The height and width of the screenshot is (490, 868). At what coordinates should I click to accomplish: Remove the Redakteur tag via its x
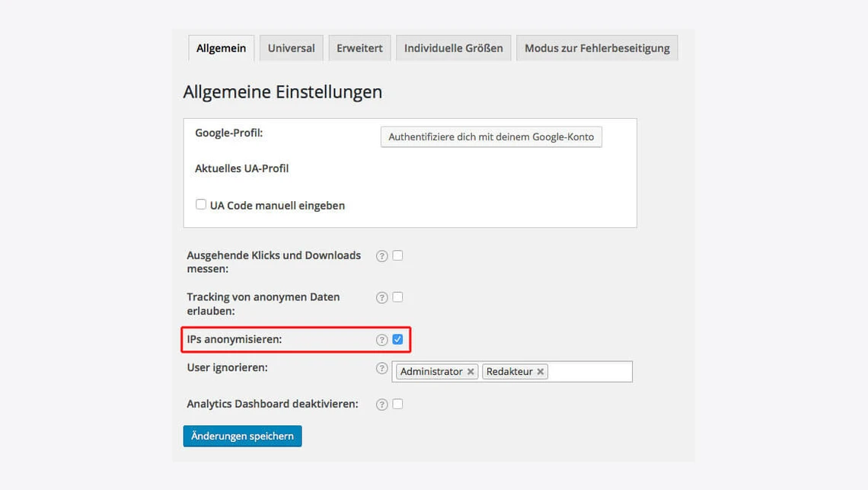[x=540, y=372]
